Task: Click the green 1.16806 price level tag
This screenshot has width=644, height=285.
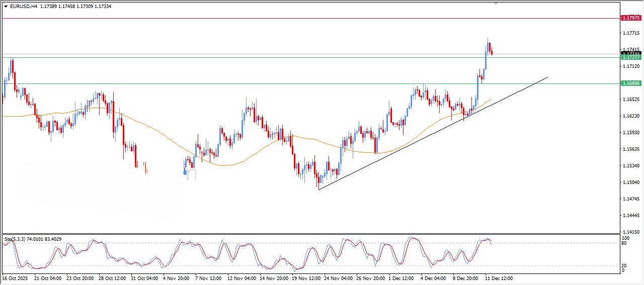Action: pyautogui.click(x=631, y=83)
